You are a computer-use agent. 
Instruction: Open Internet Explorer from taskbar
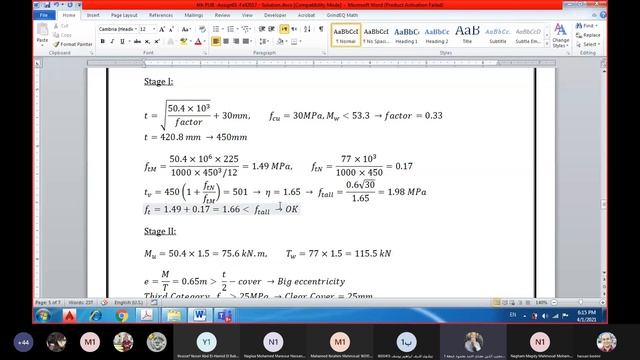(x=96, y=316)
